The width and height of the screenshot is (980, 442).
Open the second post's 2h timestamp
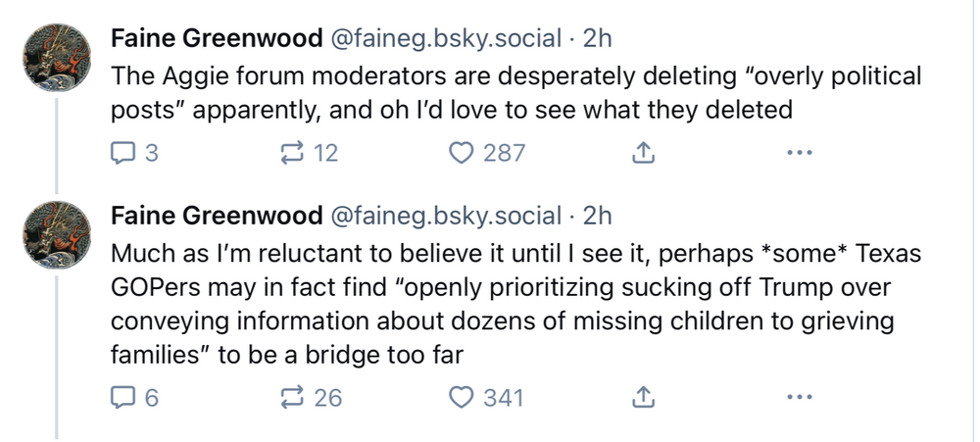pyautogui.click(x=597, y=216)
